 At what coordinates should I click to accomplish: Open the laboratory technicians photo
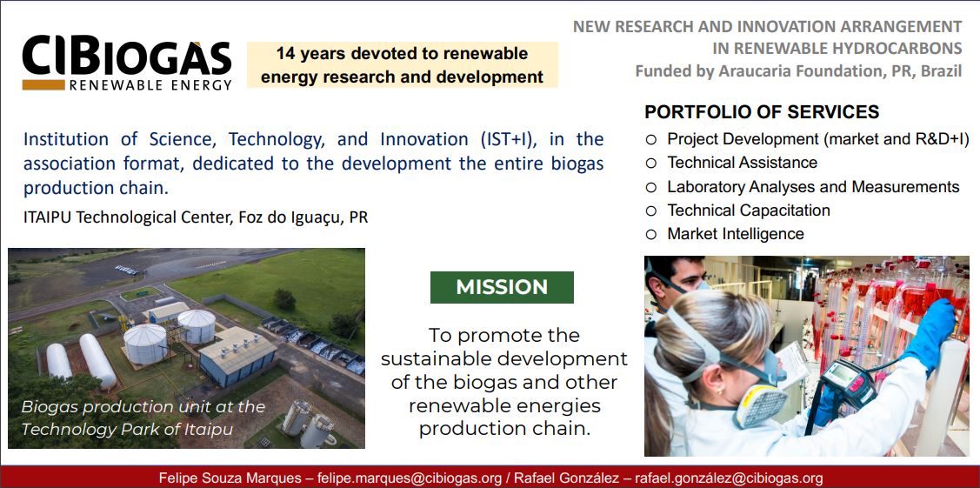[807, 356]
